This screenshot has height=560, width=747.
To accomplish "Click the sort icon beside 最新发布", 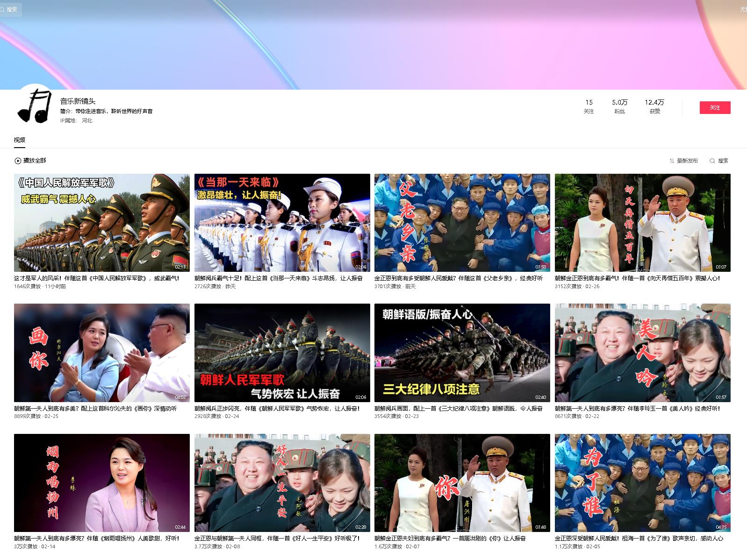I will point(672,161).
